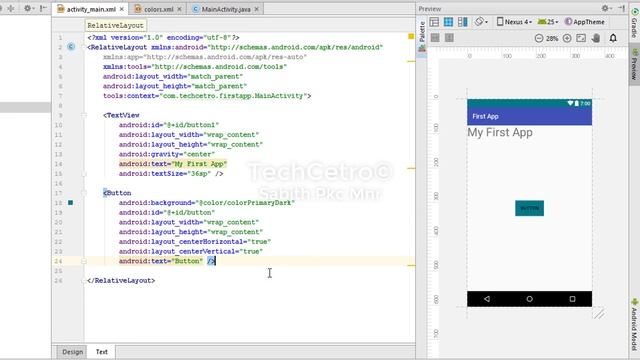Open the Nexus 4 device dropdown
The width and height of the screenshot is (640, 360).
click(514, 22)
